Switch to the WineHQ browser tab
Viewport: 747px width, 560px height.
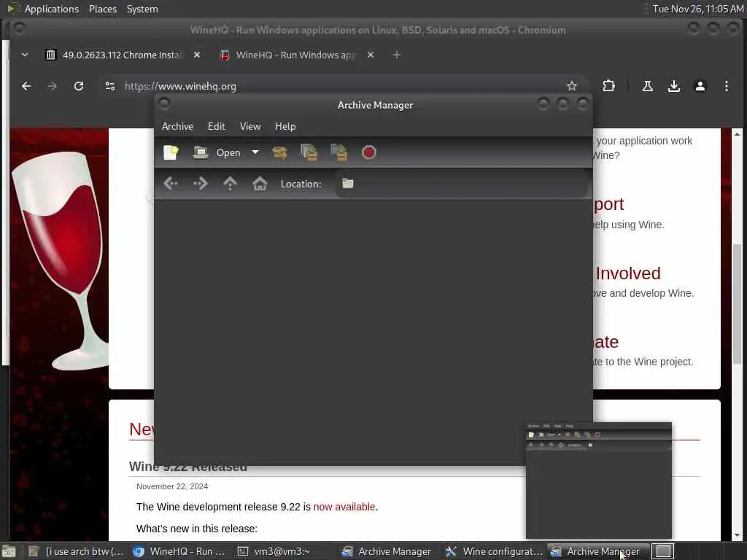pyautogui.click(x=288, y=55)
